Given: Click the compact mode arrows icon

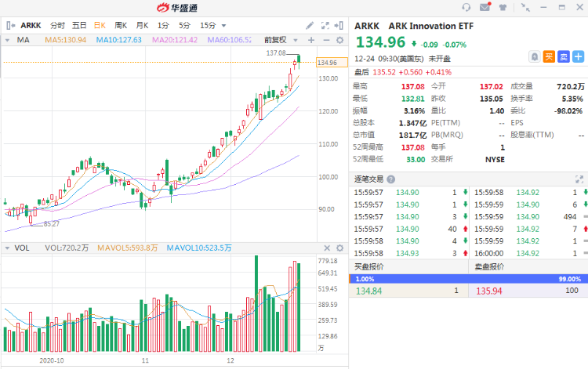Looking at the screenshot, I should (x=525, y=7).
